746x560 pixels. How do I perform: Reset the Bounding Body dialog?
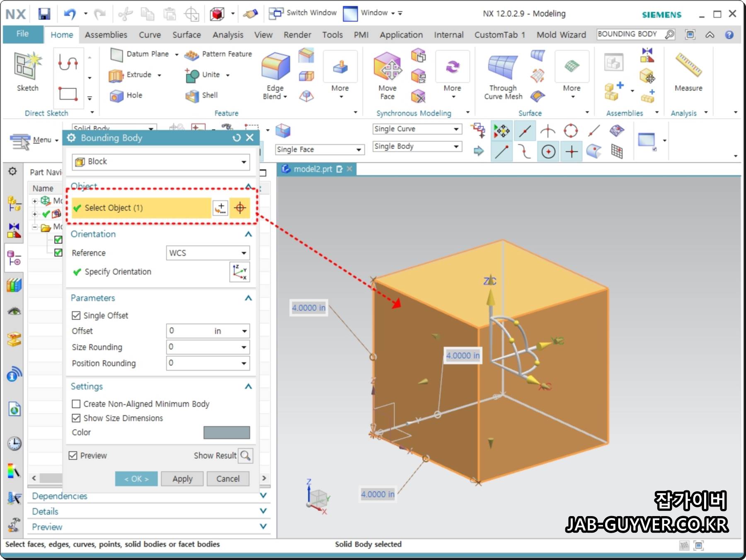pos(237,138)
